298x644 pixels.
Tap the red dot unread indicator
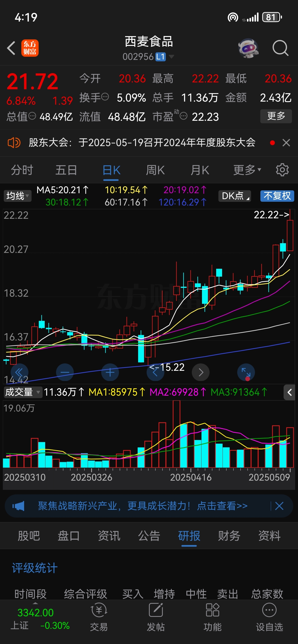pos(272,143)
